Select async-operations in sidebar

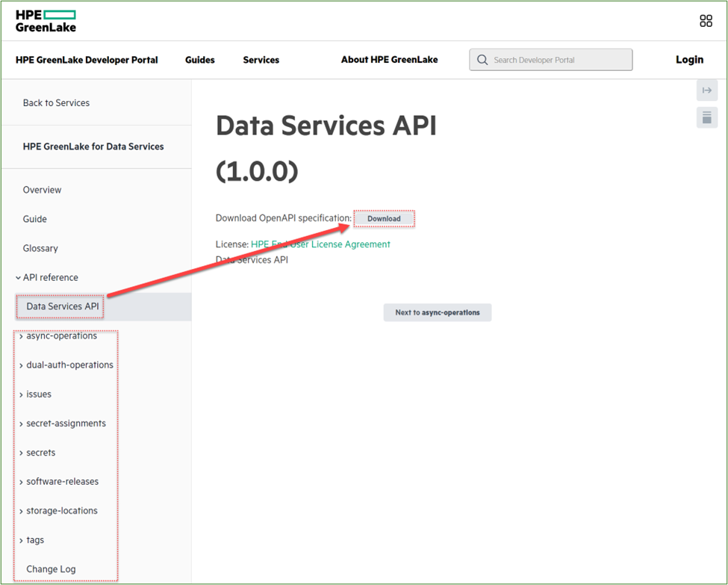62,335
